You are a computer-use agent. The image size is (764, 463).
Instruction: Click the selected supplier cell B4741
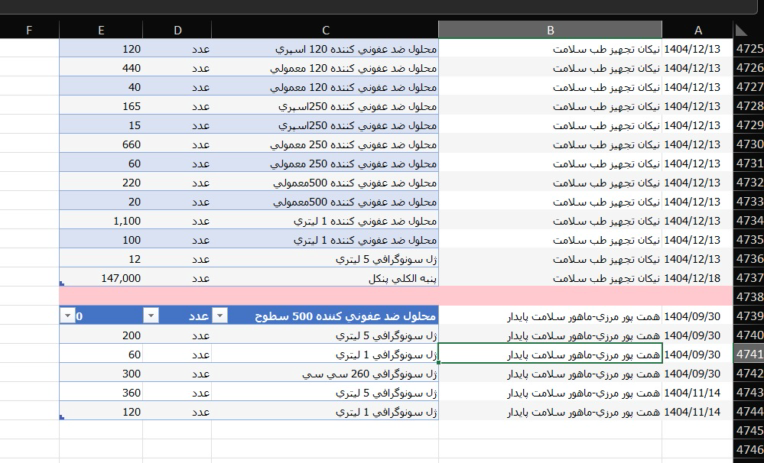click(550, 354)
